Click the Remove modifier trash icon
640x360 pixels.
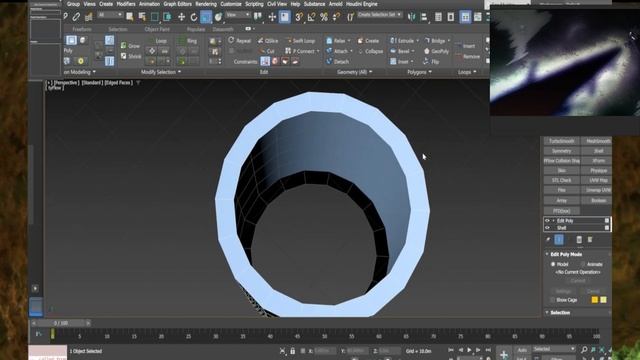tap(579, 240)
